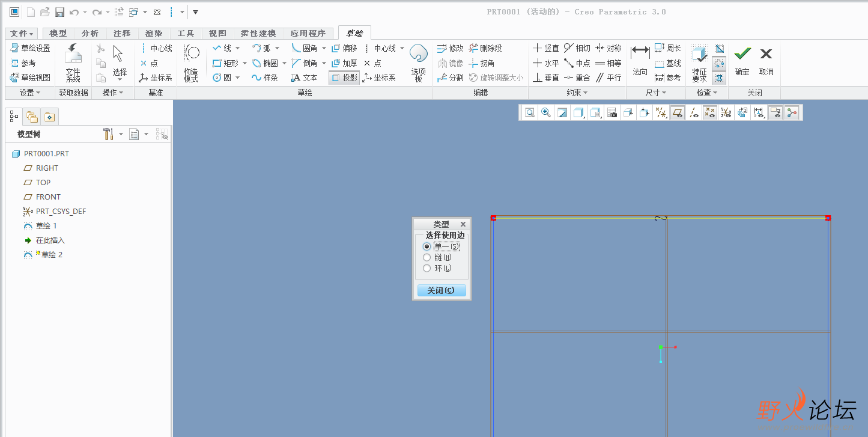Expand the Ellipse tool dropdown arrow
This screenshot has width=868, height=437.
(284, 63)
